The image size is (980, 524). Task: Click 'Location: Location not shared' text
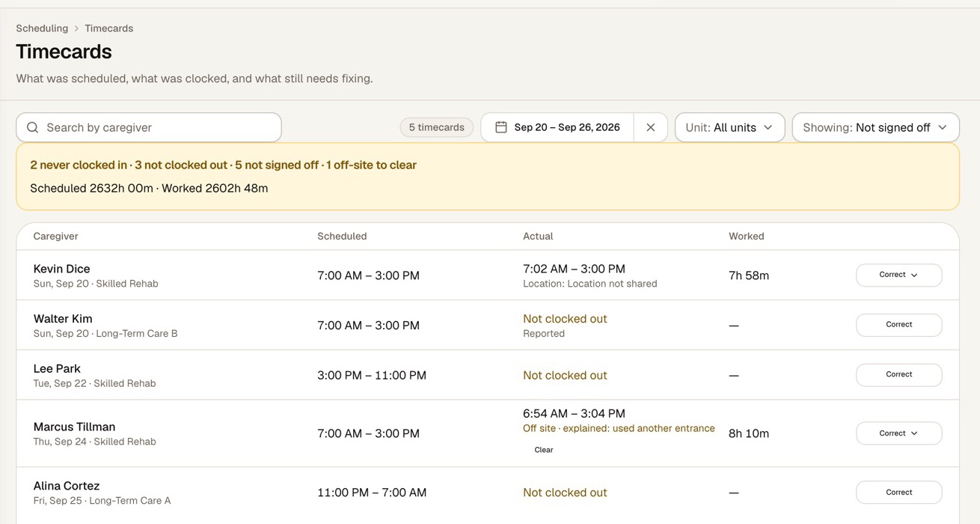tap(590, 284)
